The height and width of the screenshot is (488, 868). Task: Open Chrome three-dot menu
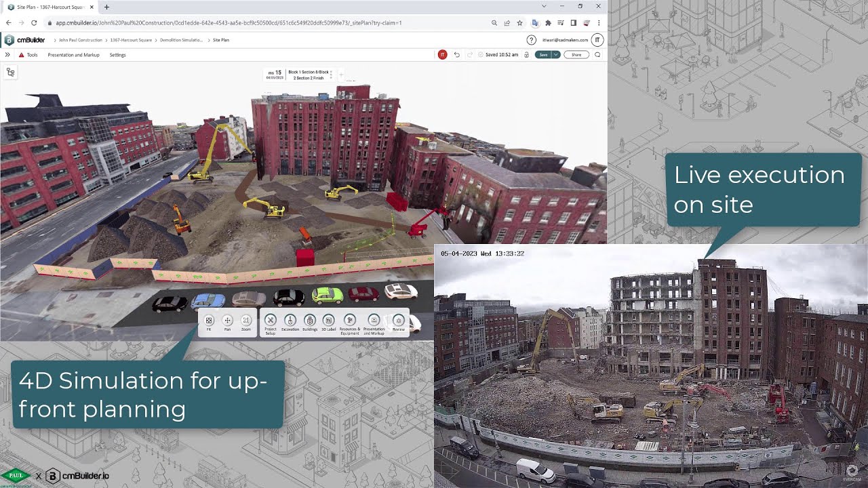click(x=599, y=23)
